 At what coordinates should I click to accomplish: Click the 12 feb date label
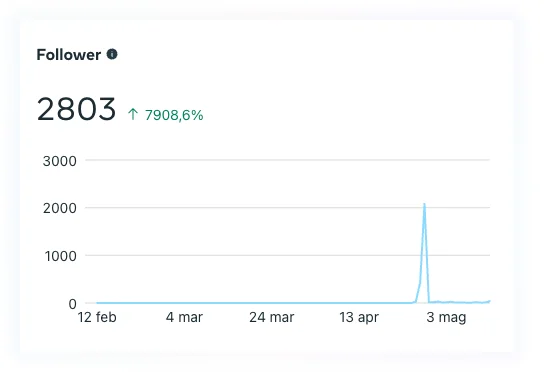(97, 317)
